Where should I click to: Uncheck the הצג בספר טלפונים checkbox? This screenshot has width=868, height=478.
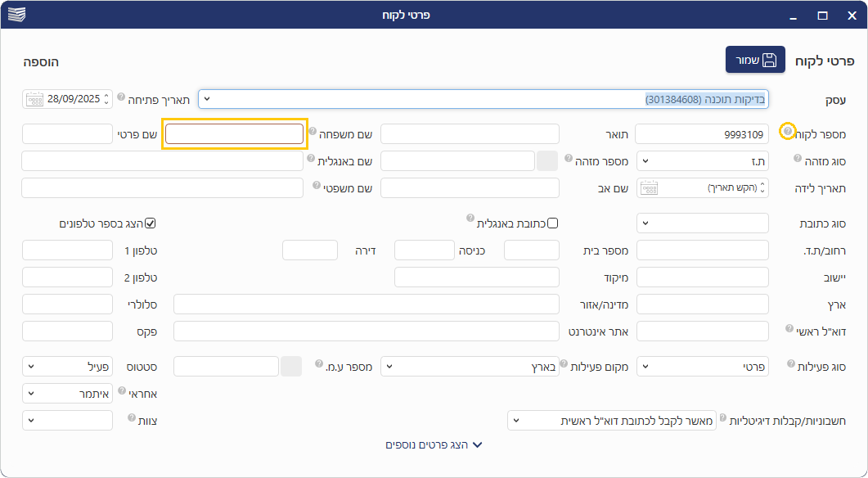pos(150,223)
